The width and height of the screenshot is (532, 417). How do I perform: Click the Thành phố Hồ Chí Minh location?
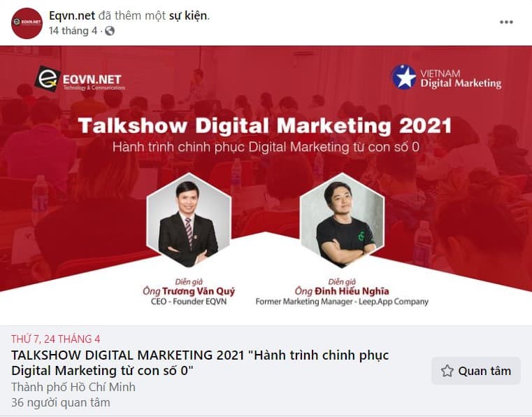pyautogui.click(x=73, y=387)
